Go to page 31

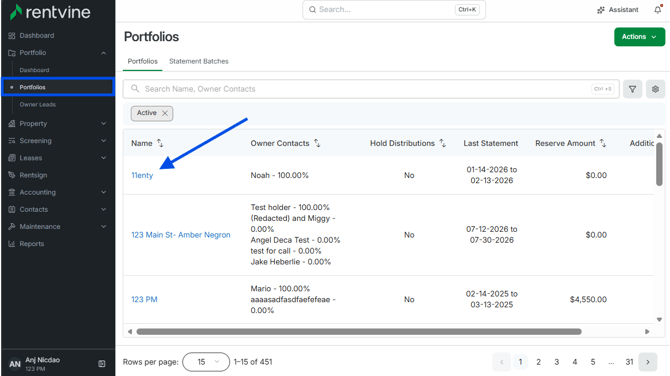tap(629, 362)
